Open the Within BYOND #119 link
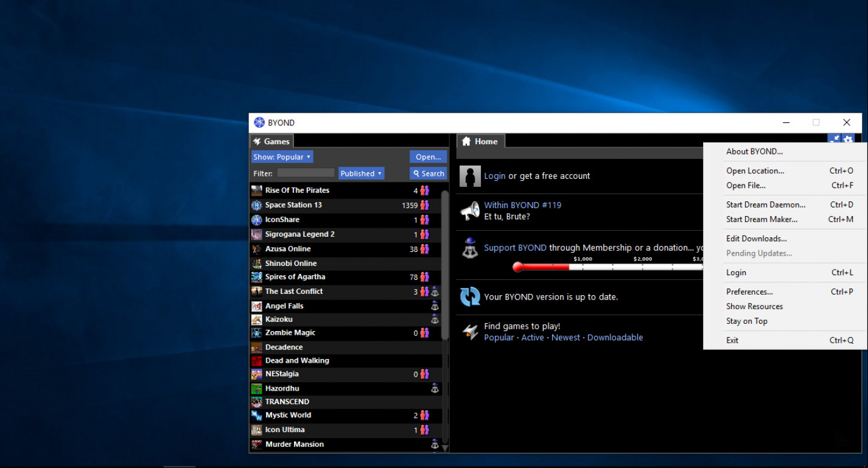This screenshot has height=468, width=868. coord(523,205)
